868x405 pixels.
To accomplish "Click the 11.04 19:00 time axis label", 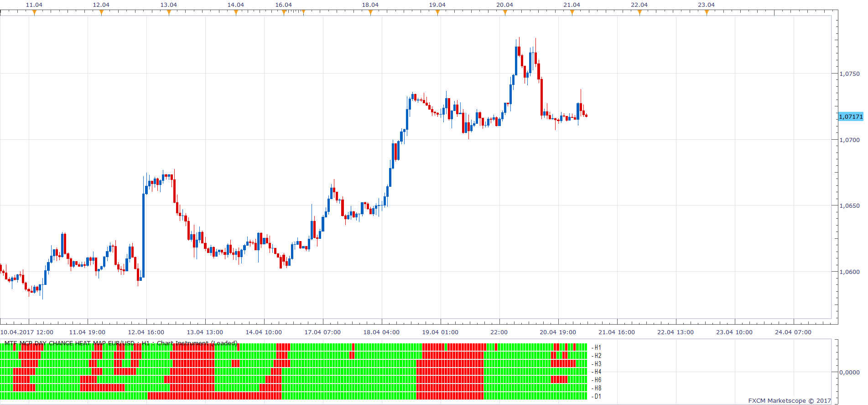I will (x=87, y=332).
